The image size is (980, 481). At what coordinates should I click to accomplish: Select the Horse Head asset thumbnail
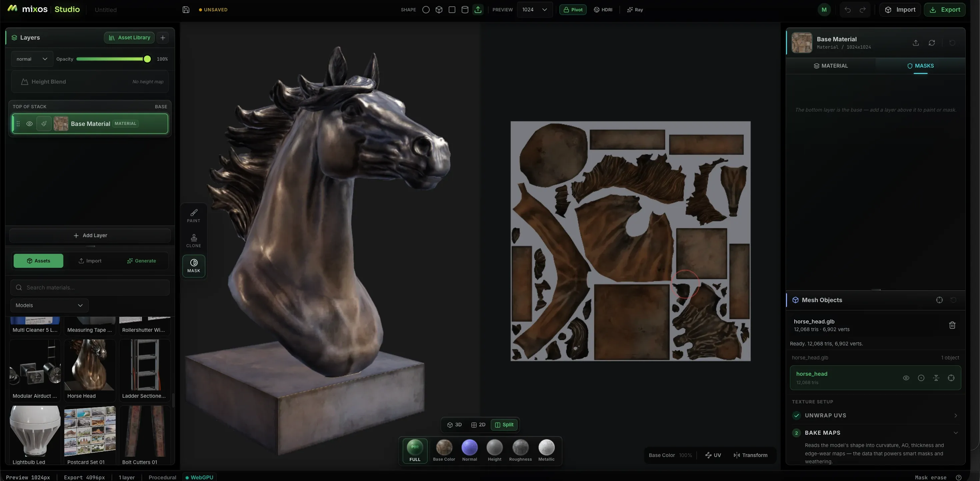[90, 365]
